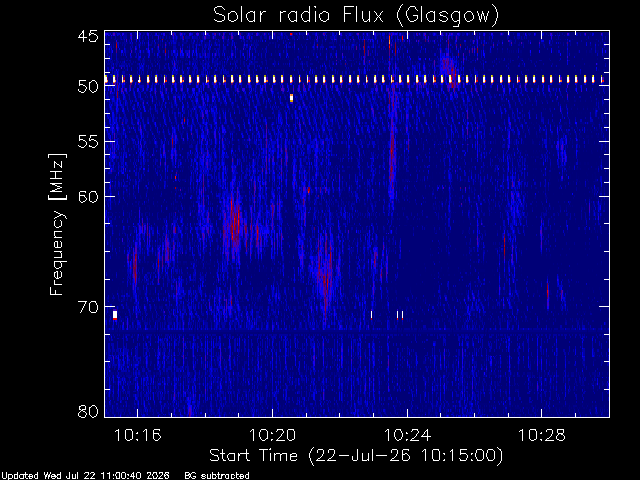Click the 50 MHz frequency label
640x480 pixels.
point(88,86)
